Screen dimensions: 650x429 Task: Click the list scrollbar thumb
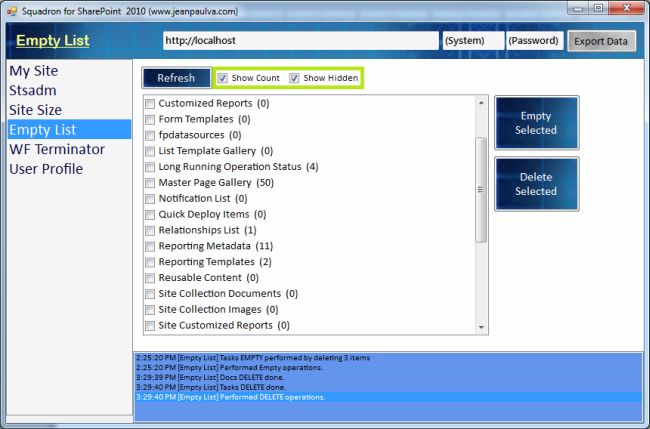(x=481, y=190)
